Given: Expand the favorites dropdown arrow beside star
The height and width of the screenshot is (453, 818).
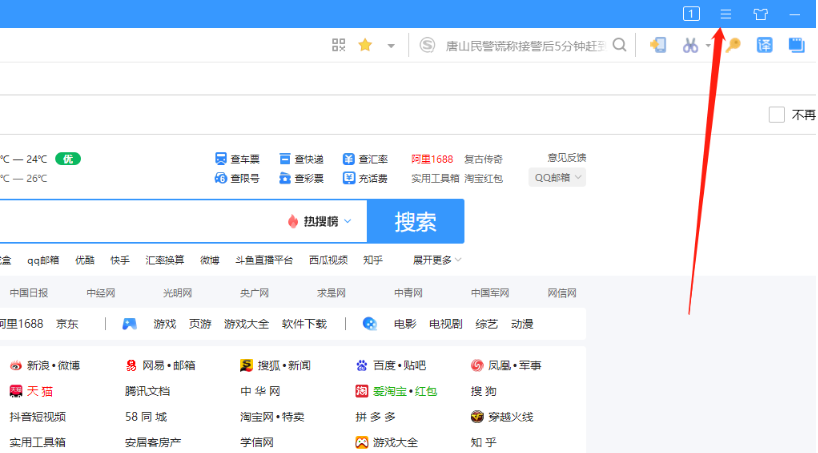Looking at the screenshot, I should [391, 45].
